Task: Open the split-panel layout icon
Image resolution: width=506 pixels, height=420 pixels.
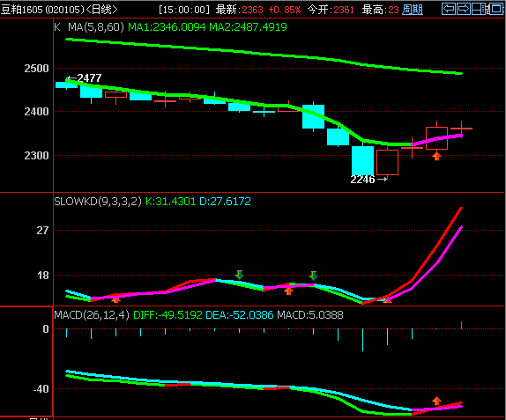Action: (x=479, y=9)
